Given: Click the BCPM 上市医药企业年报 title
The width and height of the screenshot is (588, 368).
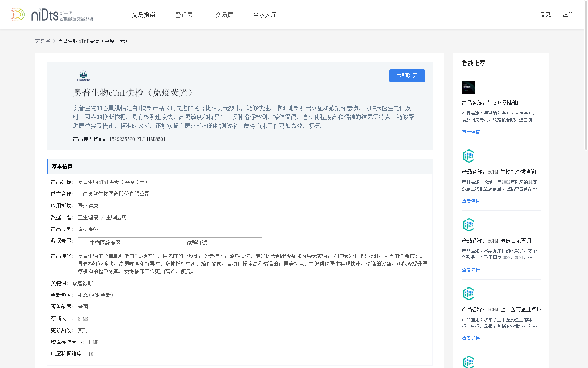Looking at the screenshot, I should point(501,309).
